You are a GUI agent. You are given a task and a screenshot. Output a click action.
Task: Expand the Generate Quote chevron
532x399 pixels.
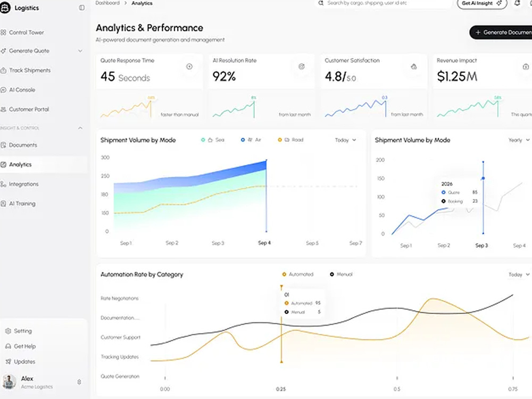[x=80, y=51]
